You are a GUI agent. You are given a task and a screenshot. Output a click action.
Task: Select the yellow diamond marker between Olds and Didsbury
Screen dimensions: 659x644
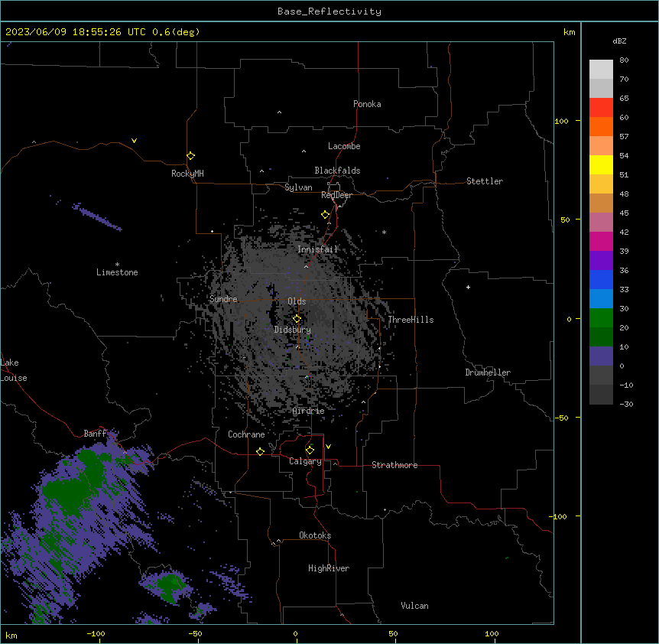click(x=297, y=319)
